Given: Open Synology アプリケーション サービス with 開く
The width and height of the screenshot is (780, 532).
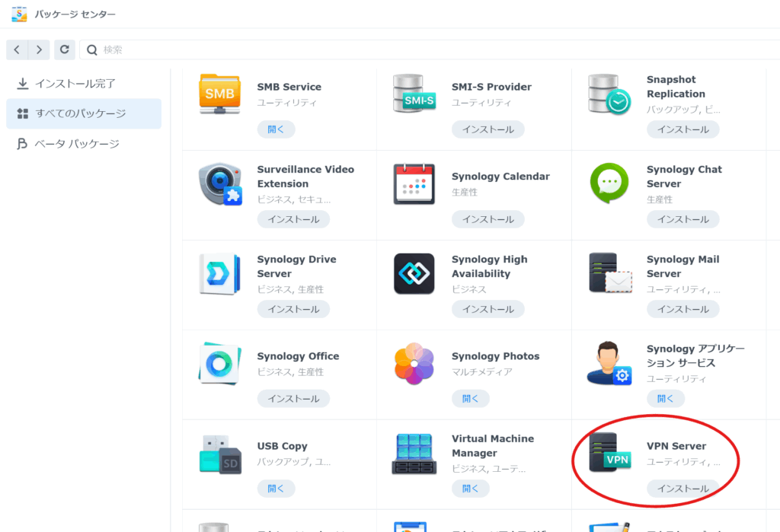Looking at the screenshot, I should pyautogui.click(x=666, y=399).
